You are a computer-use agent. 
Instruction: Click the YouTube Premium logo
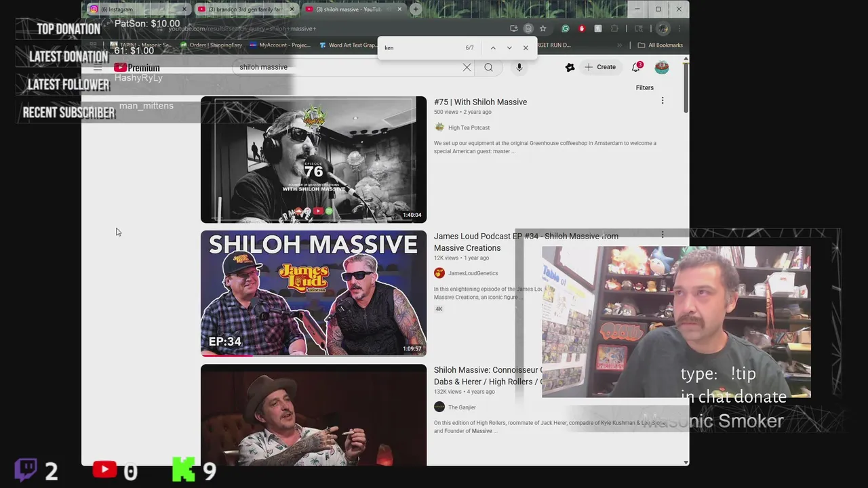[137, 68]
